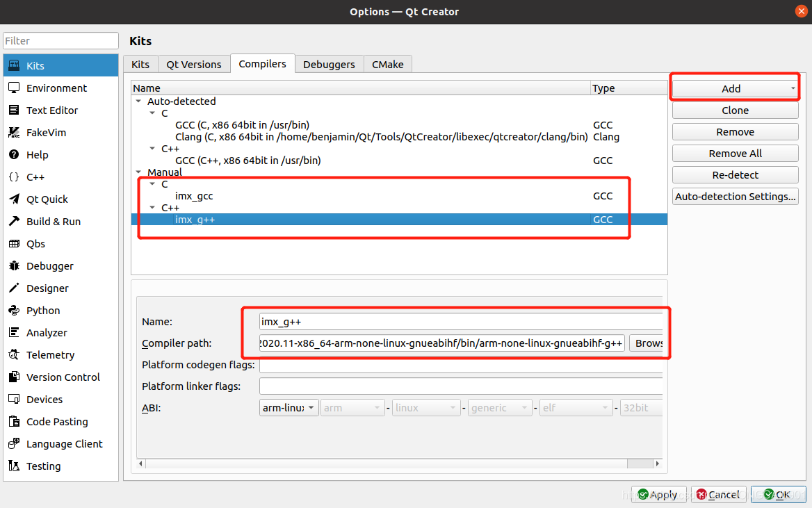Open Analyzer settings icon
The height and width of the screenshot is (508, 812).
coord(14,333)
